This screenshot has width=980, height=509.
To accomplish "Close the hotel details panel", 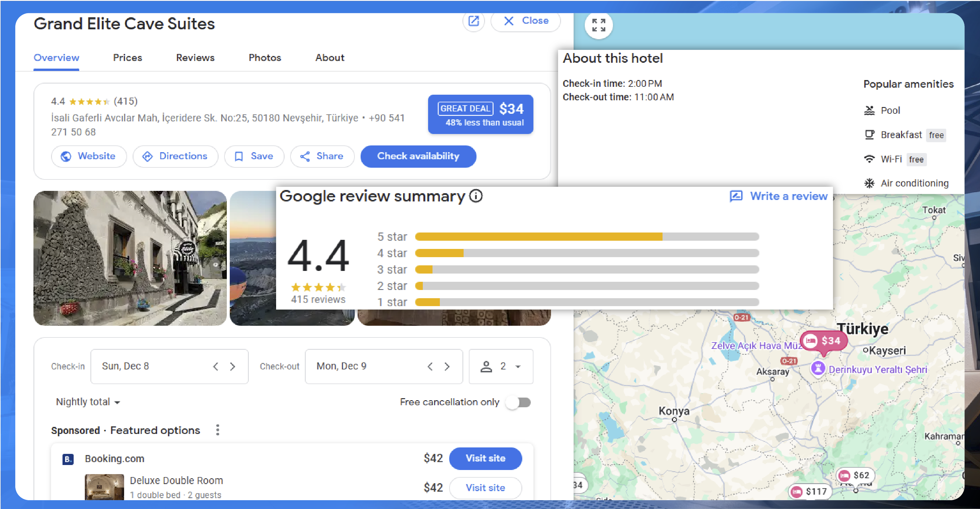I will tap(526, 21).
